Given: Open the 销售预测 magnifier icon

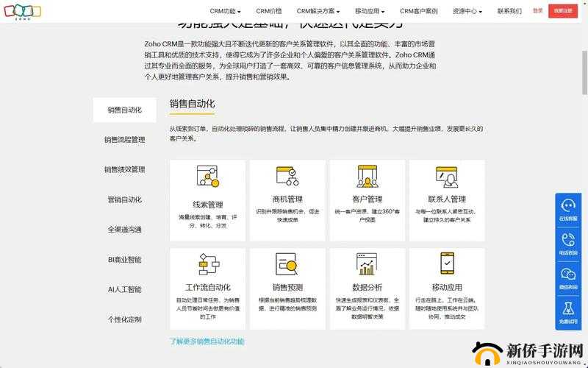Looking at the screenshot, I should 287,264.
